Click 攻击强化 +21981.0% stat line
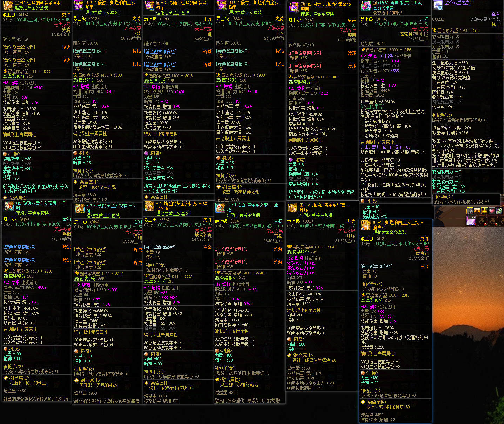Viewport: 504px width, 424px height. click(x=378, y=102)
